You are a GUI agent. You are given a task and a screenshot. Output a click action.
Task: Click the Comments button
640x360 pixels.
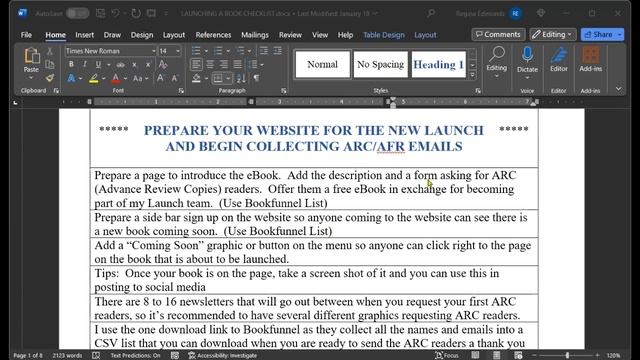[x=498, y=34]
